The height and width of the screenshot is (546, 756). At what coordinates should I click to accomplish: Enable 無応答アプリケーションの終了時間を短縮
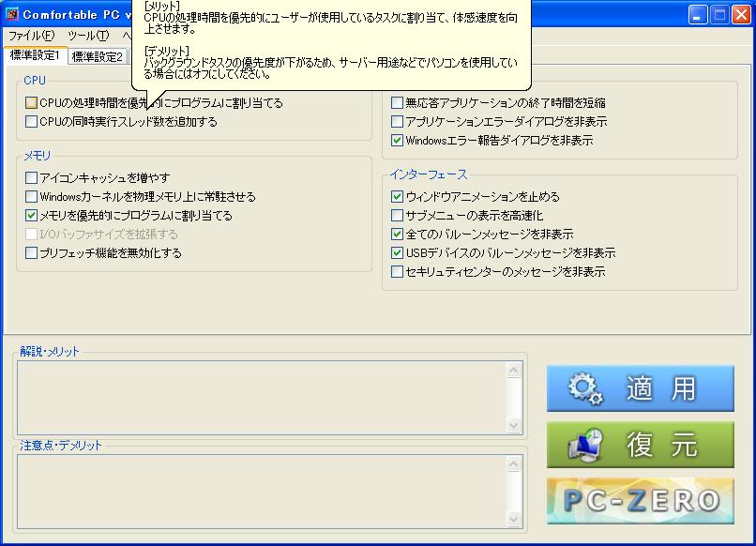coord(398,103)
